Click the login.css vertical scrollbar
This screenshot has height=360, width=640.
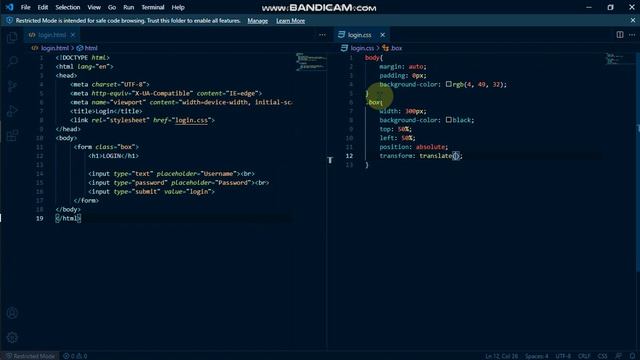click(638, 163)
